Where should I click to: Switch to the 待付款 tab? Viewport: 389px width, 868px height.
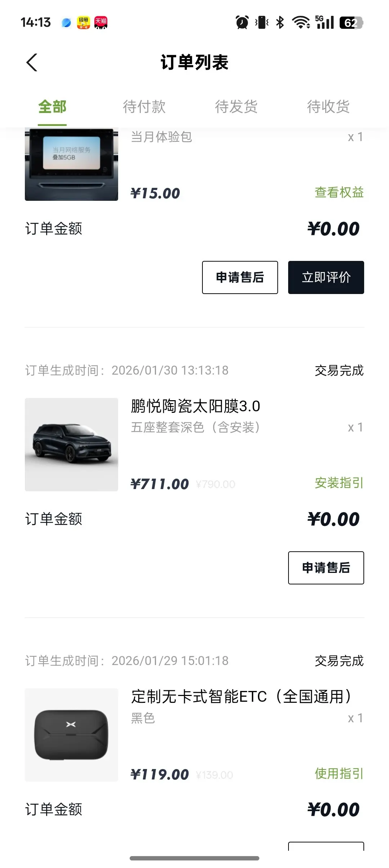tap(144, 107)
